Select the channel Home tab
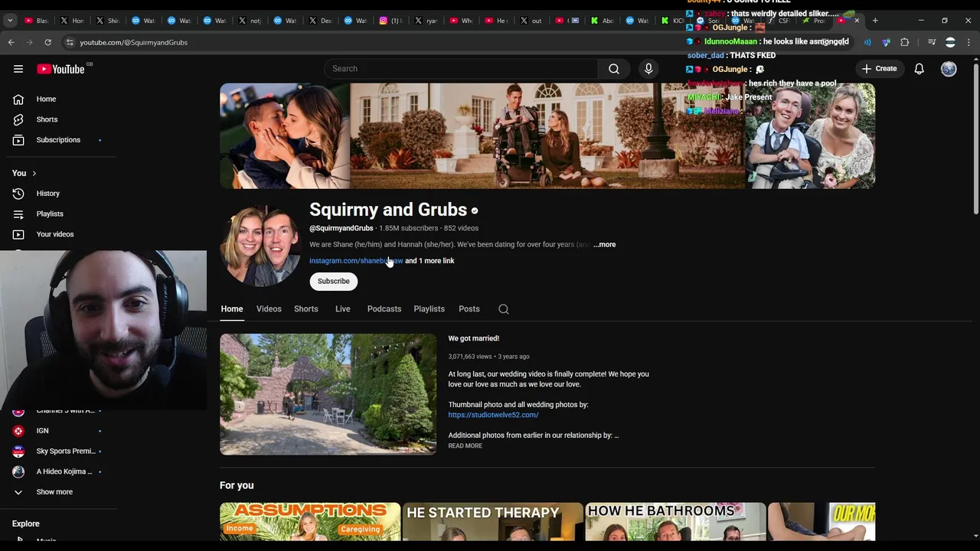 coord(232,309)
